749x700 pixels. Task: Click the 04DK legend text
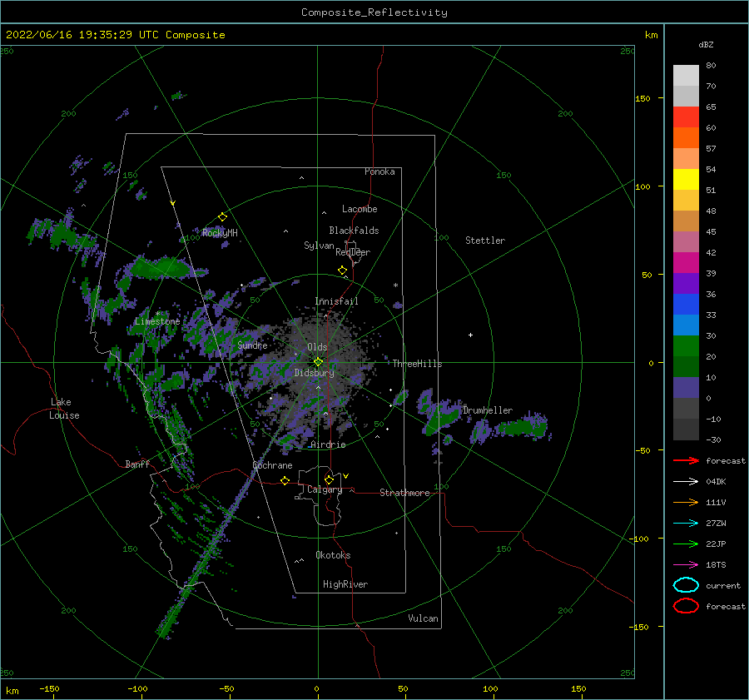coord(716,482)
